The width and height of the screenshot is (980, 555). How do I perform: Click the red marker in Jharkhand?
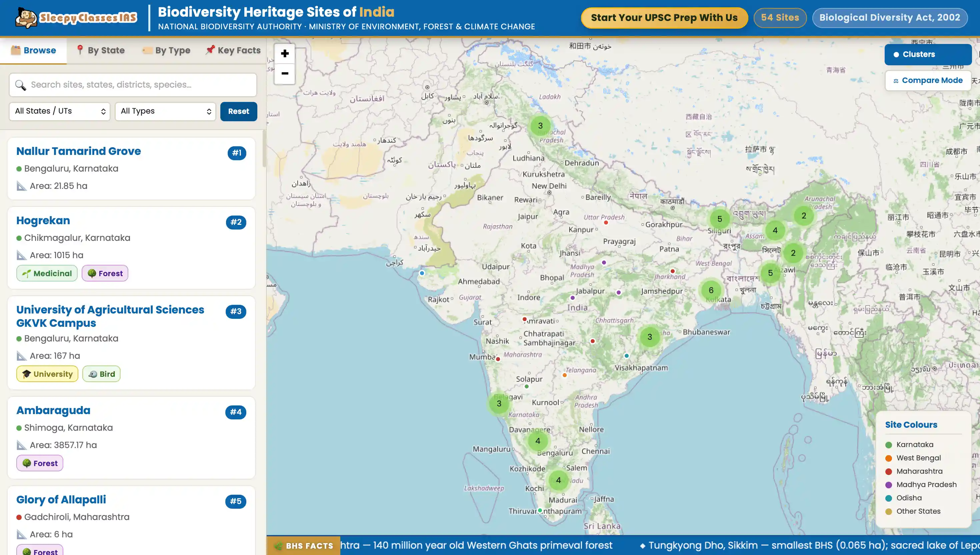[672, 271]
